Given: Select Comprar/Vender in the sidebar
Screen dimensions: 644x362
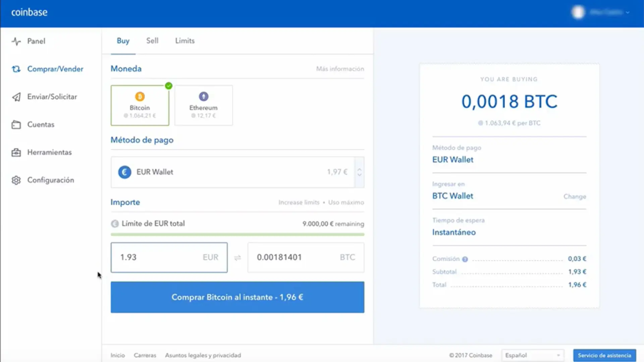Looking at the screenshot, I should [55, 69].
